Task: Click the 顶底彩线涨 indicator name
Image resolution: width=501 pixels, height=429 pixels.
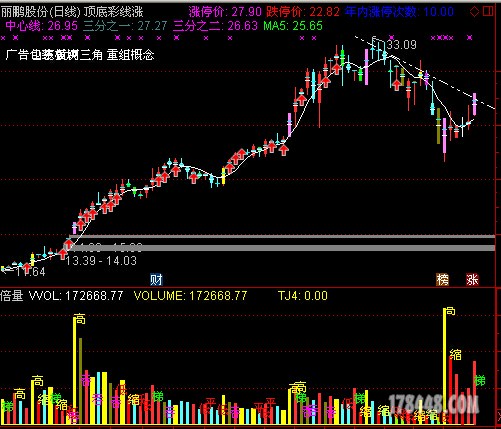Action: coord(113,12)
